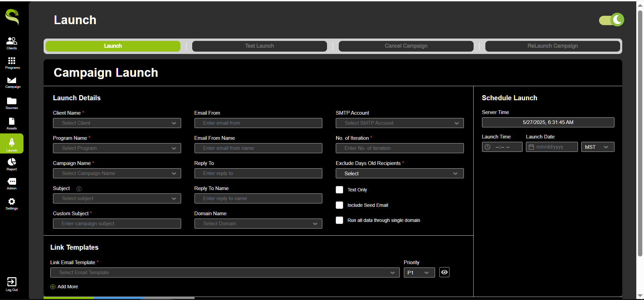The height and width of the screenshot is (300, 644).
Task: Switch to the Cancel Campaign tab
Action: tap(406, 46)
